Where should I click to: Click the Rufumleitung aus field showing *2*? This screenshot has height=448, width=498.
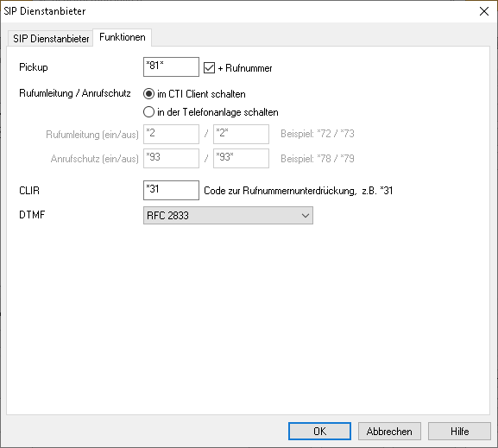pyautogui.click(x=241, y=134)
